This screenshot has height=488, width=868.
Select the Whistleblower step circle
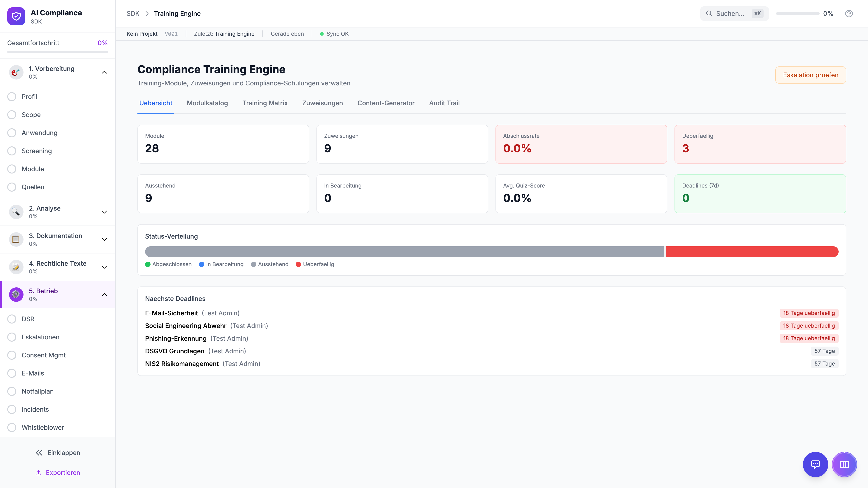12,427
